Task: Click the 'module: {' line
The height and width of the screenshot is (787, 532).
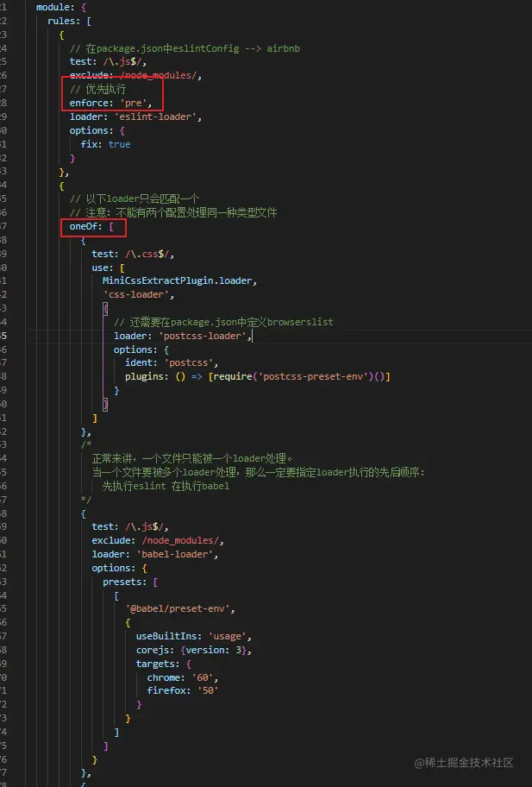Action: 61,8
